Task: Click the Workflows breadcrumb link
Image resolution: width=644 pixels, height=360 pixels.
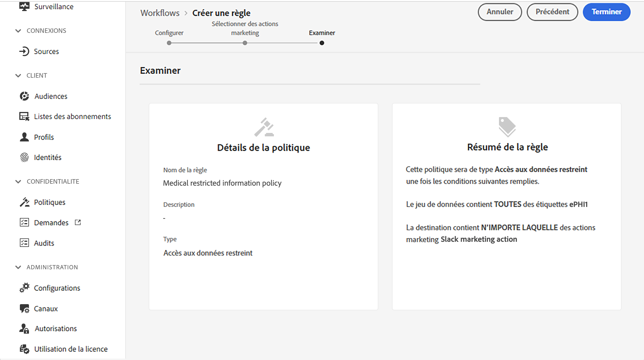Action: tap(160, 13)
